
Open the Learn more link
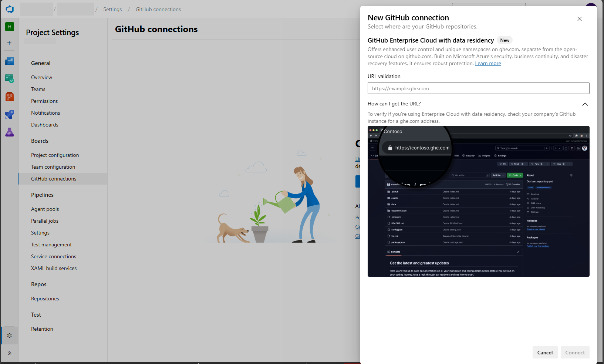point(488,64)
